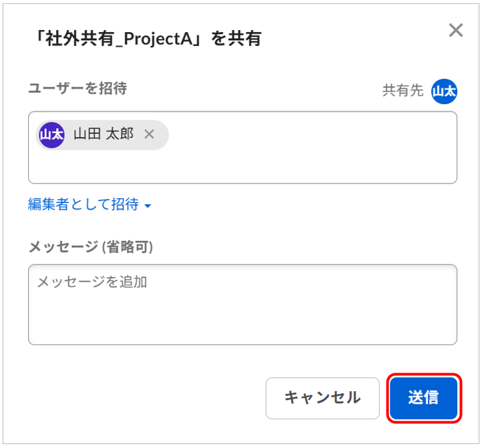
Task: Open the 編集者として招待 role dropdown
Action: [x=83, y=204]
